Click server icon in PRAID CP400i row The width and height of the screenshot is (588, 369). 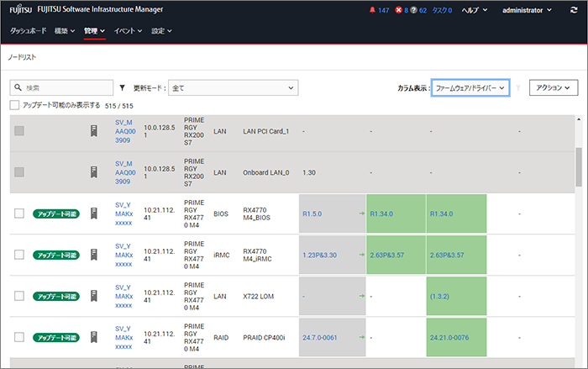(x=94, y=337)
